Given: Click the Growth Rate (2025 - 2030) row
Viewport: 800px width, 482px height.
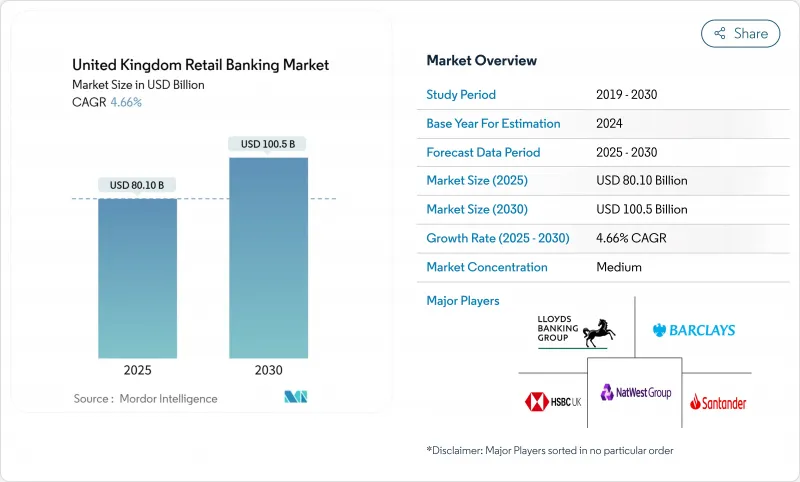Looking at the screenshot, I should (589, 239).
